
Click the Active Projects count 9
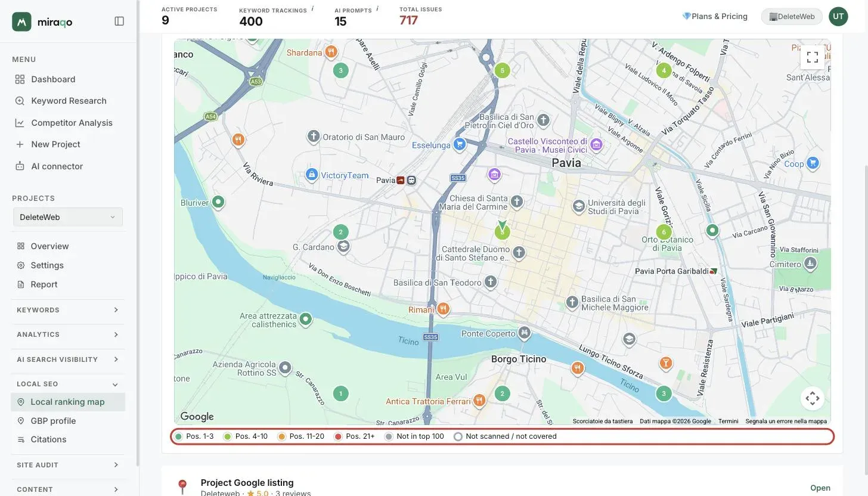165,20
